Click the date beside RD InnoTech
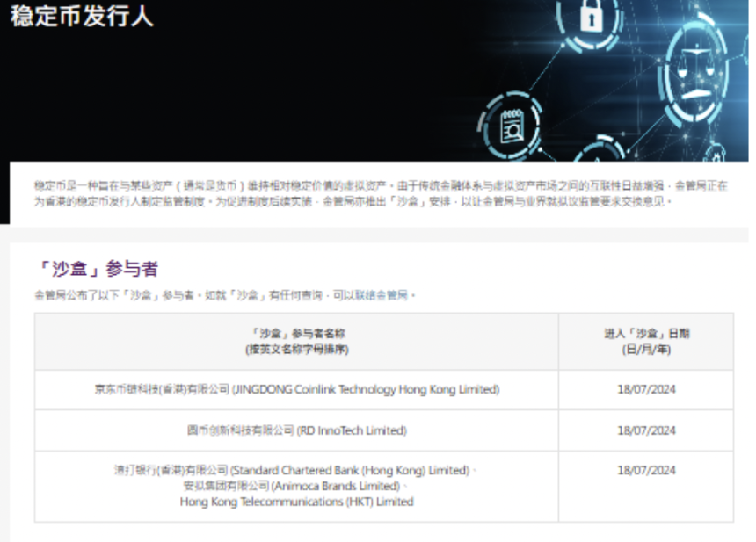This screenshot has height=542, width=756. [645, 430]
